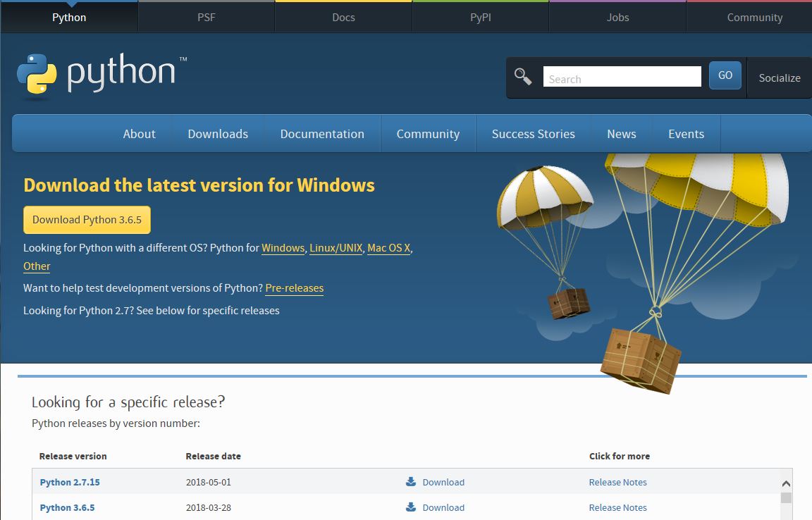Follow the Mac OS X link

388,248
